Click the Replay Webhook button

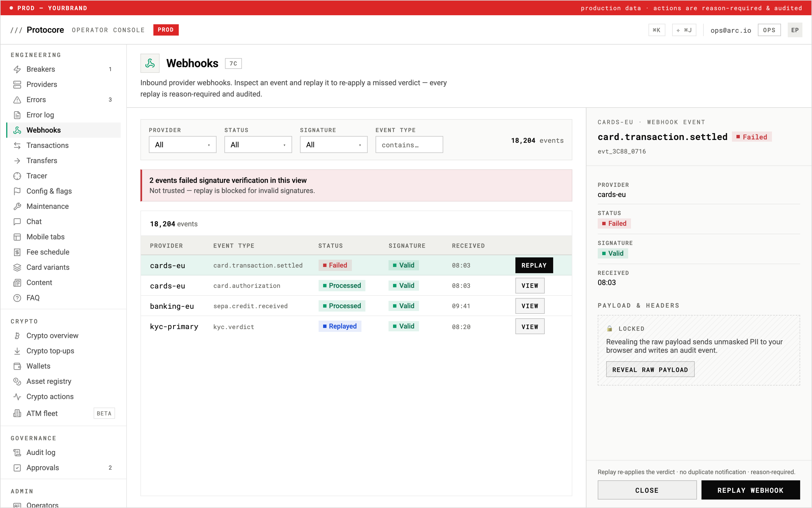pyautogui.click(x=751, y=490)
